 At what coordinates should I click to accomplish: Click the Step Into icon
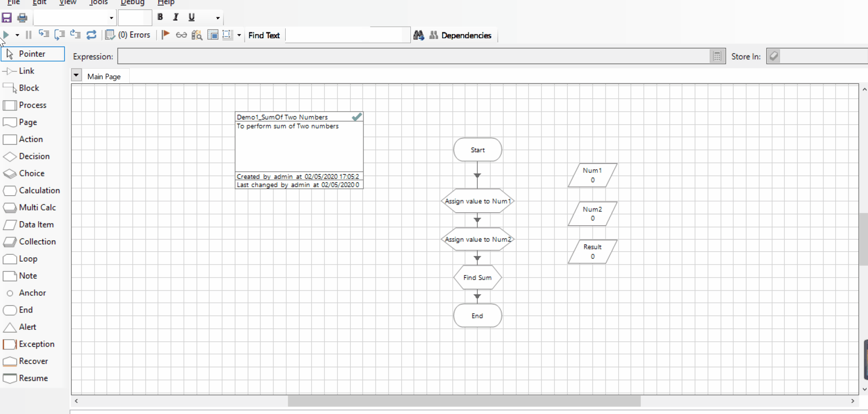(x=44, y=34)
